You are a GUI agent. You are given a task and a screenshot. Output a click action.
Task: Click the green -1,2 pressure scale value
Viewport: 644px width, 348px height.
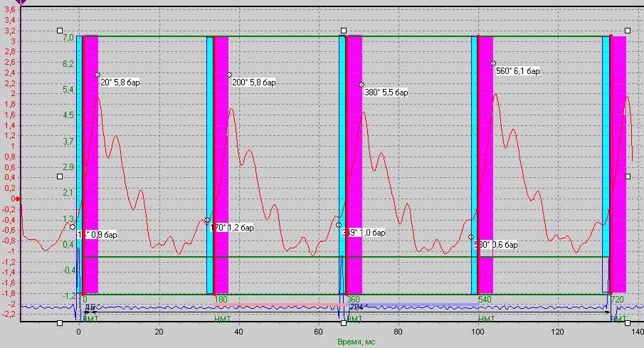(x=70, y=296)
